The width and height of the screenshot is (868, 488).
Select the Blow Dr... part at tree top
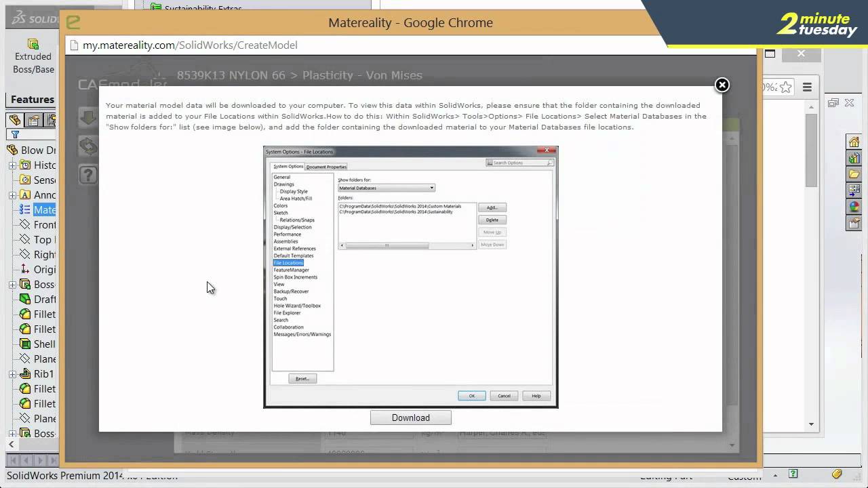32,150
